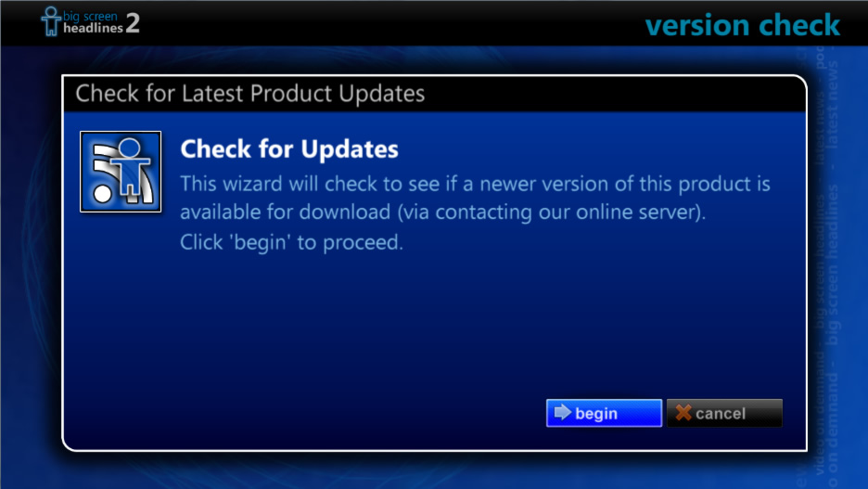
Task: Select the 'big screen headlines' logo text
Action: 93,22
